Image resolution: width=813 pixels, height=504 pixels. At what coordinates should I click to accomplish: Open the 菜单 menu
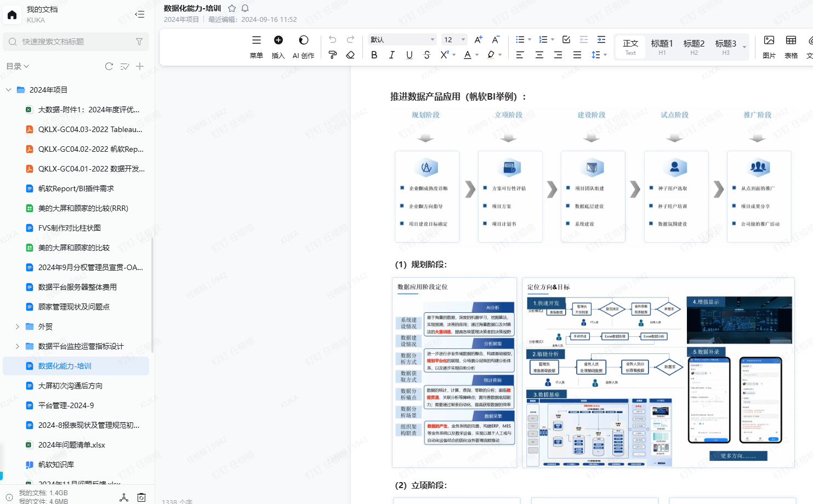(x=256, y=47)
